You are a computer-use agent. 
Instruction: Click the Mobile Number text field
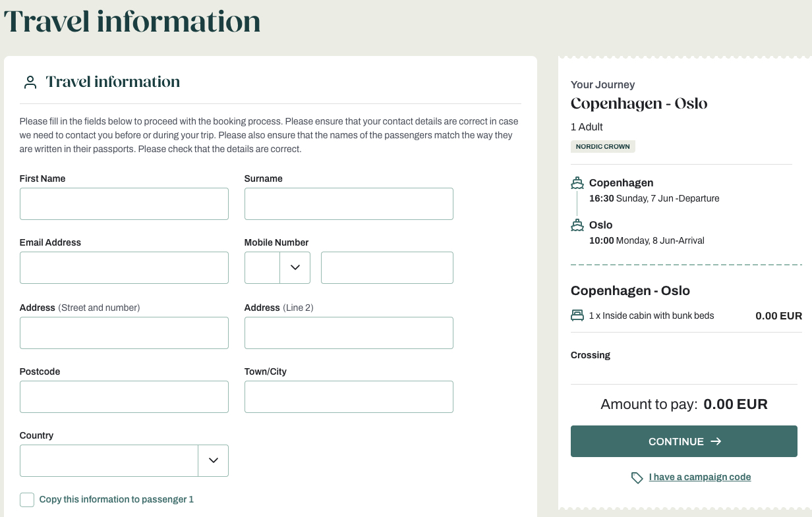tap(387, 267)
